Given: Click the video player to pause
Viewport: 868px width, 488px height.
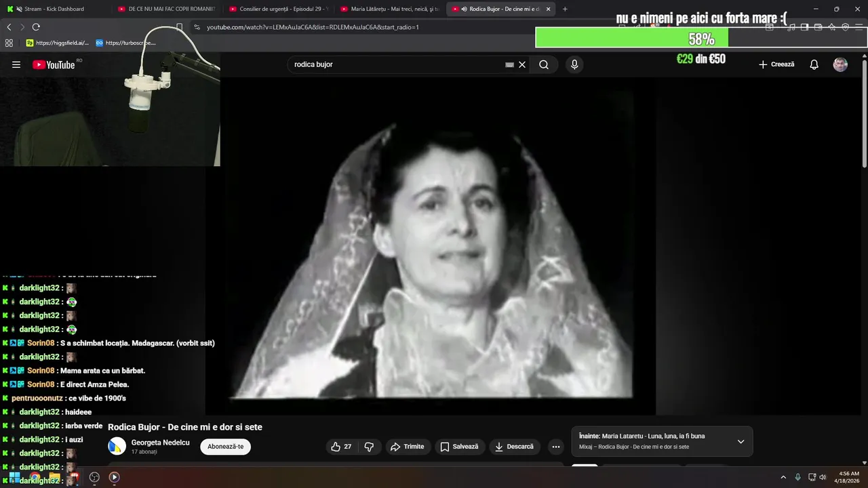Looking at the screenshot, I should click(x=431, y=245).
